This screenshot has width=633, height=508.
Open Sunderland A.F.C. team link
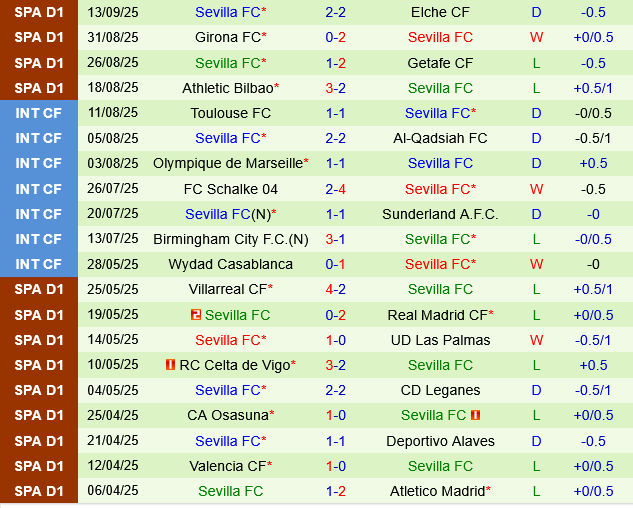[440, 214]
